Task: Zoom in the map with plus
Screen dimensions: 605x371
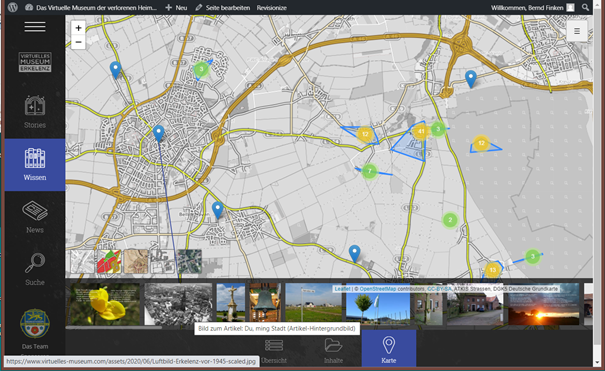Action: [78, 28]
